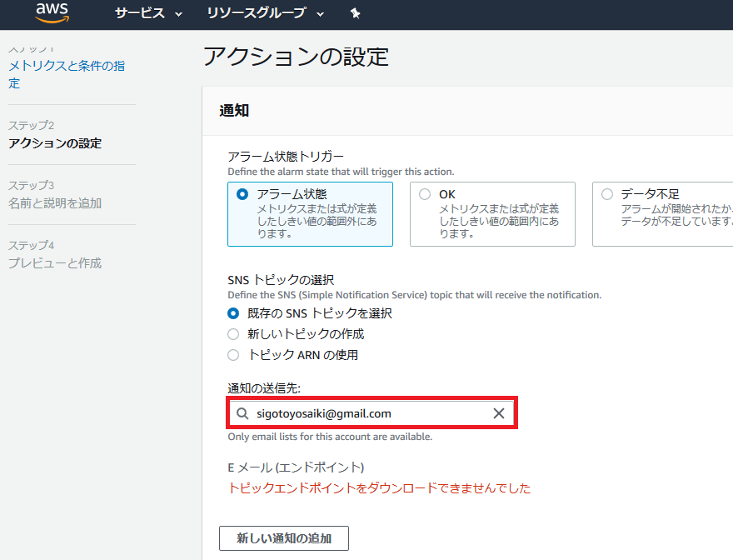The image size is (733, 560).
Task: Choose トピック ARN の使用 radio option
Action: (x=233, y=355)
